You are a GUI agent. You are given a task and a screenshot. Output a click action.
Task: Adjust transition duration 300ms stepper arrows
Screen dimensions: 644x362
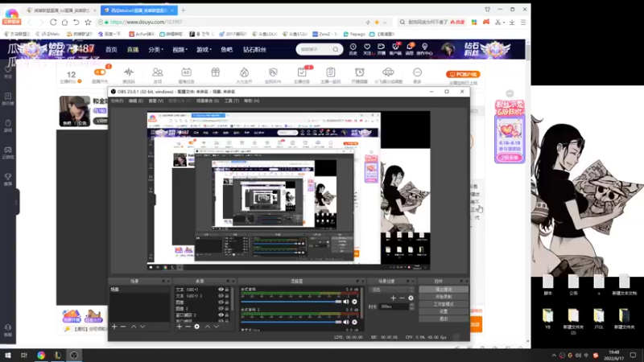412,306
